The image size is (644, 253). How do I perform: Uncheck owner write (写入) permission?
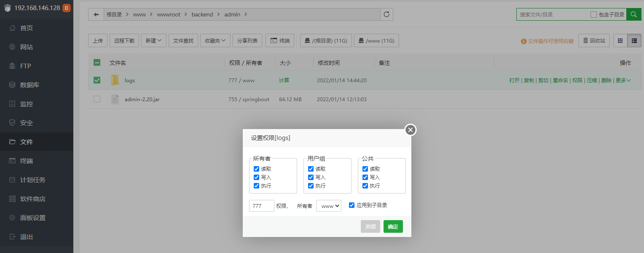pos(256,178)
